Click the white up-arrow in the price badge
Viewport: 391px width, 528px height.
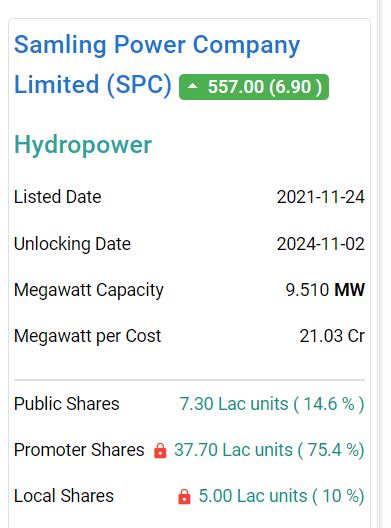pos(192,86)
